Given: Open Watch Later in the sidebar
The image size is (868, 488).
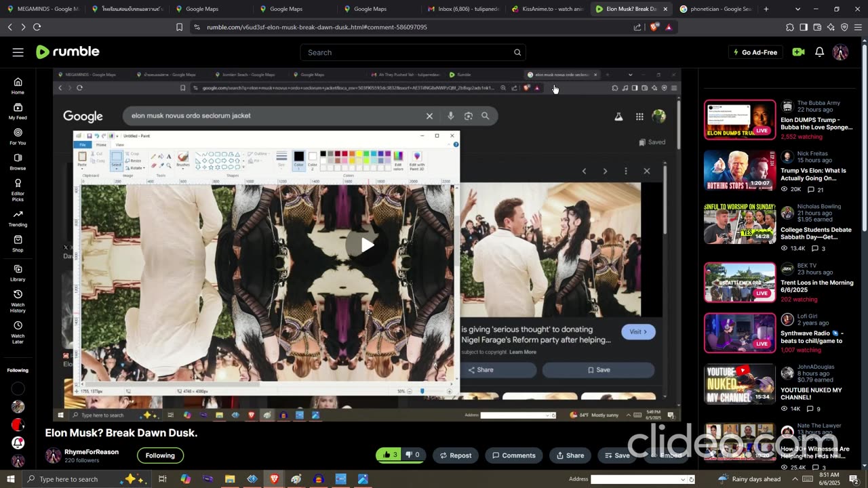Looking at the screenshot, I should pyautogui.click(x=18, y=333).
